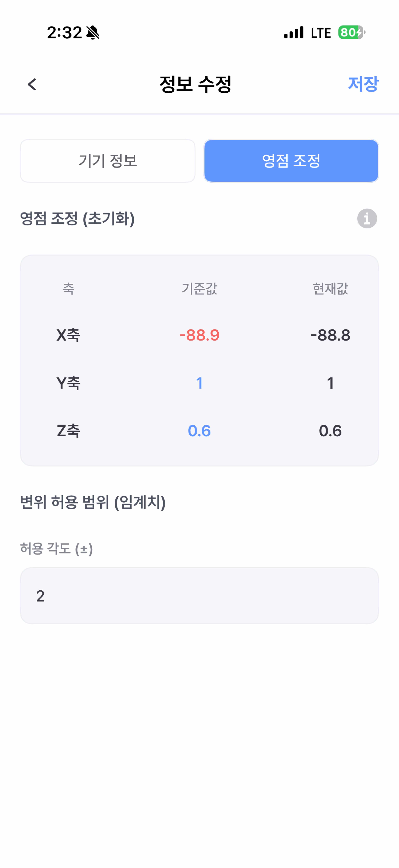Tap the cellular signal strength bars
399x868 pixels.
(294, 33)
